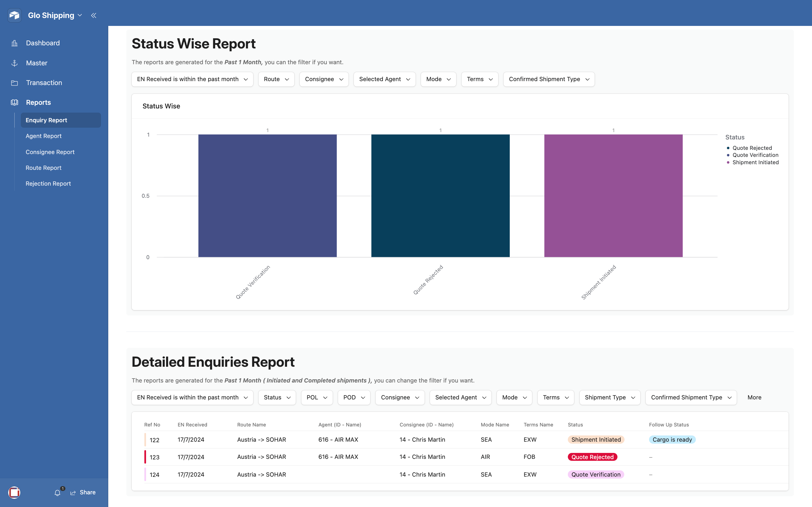Screen dimensions: 812x507
Task: Open notifications bell icon
Action: click(x=58, y=493)
